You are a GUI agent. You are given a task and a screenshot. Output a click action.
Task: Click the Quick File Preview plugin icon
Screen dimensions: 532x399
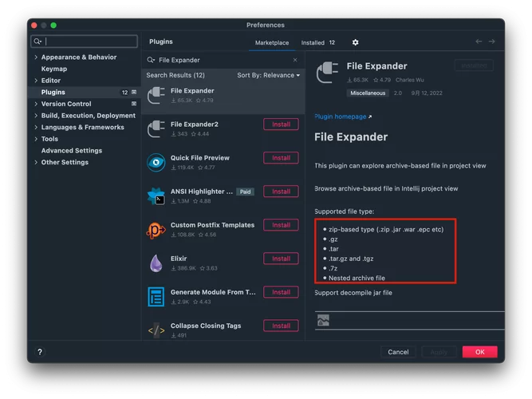pyautogui.click(x=156, y=163)
